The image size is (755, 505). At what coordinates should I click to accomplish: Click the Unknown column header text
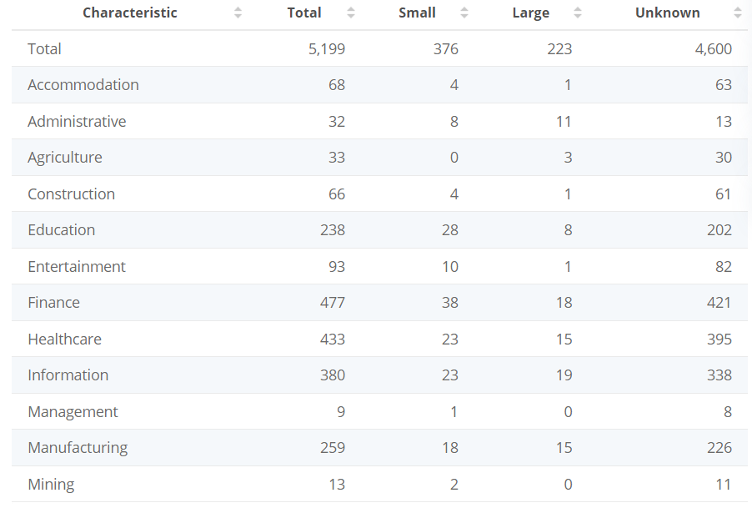coord(667,13)
